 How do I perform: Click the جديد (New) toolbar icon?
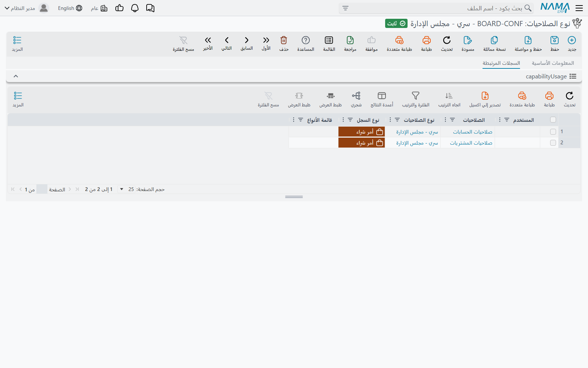pos(572,40)
